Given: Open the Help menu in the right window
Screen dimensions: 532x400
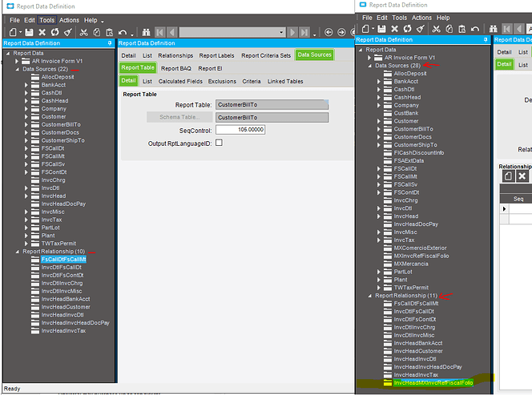Looking at the screenshot, I should click(443, 18).
